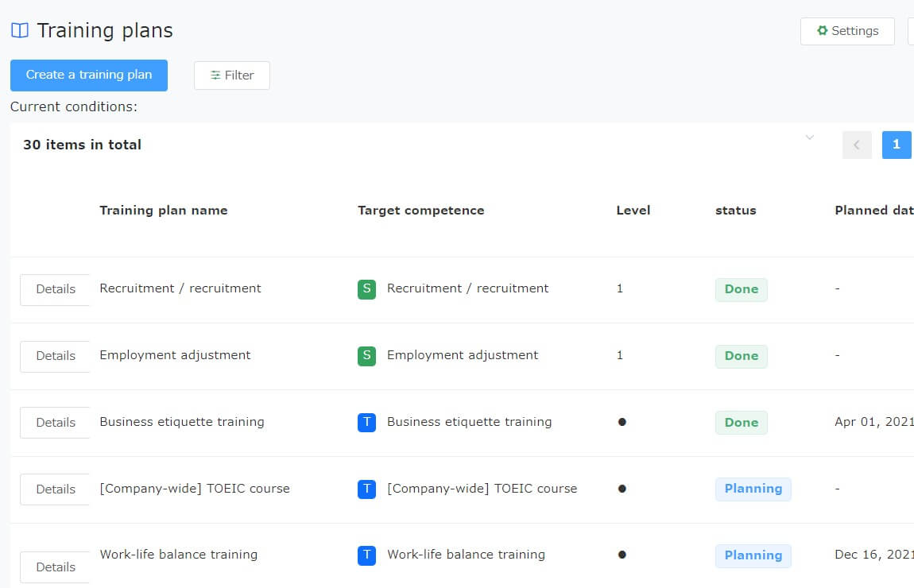Click Done status of Employment adjustment row

[x=742, y=356]
